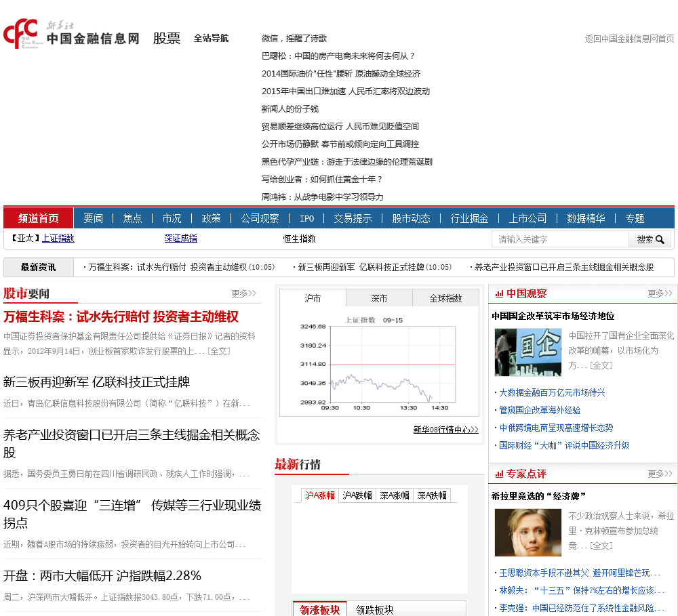Open 大数据金融百万亿元市场待兴 link
The image size is (678, 616).
tap(552, 392)
